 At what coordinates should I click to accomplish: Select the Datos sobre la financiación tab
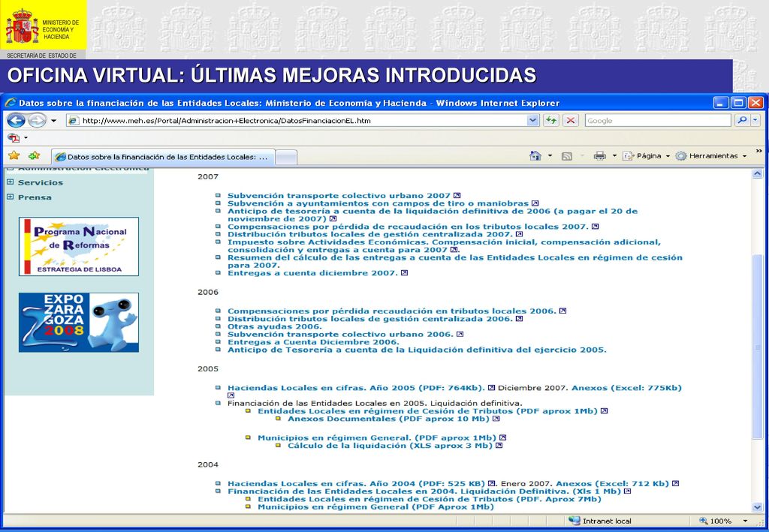click(x=163, y=157)
